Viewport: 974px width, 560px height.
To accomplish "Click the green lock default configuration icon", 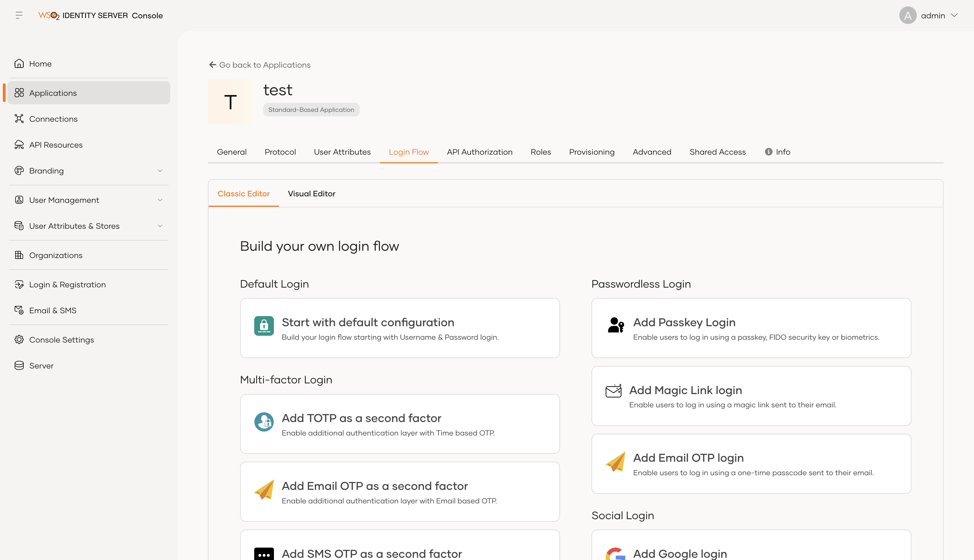I will click(264, 326).
